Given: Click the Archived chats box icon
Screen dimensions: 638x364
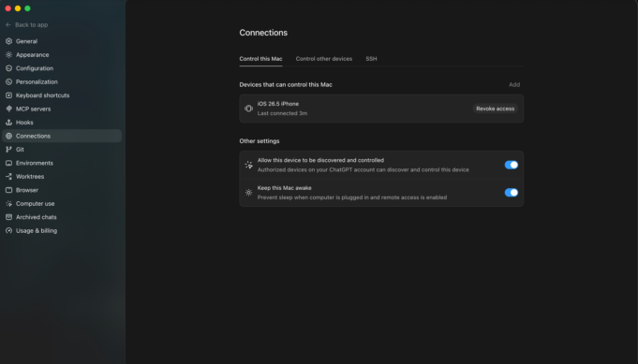Looking at the screenshot, I should 9,217.
